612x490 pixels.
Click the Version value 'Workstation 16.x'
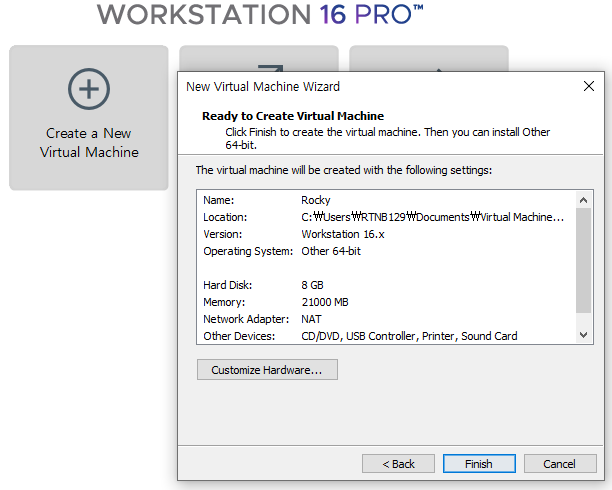pos(343,234)
